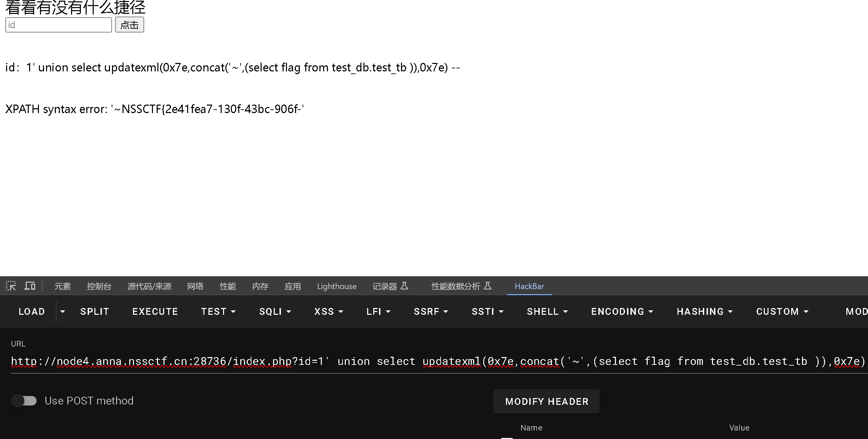Open the SHELL dropdown
Image resolution: width=868 pixels, height=439 pixels.
(547, 311)
